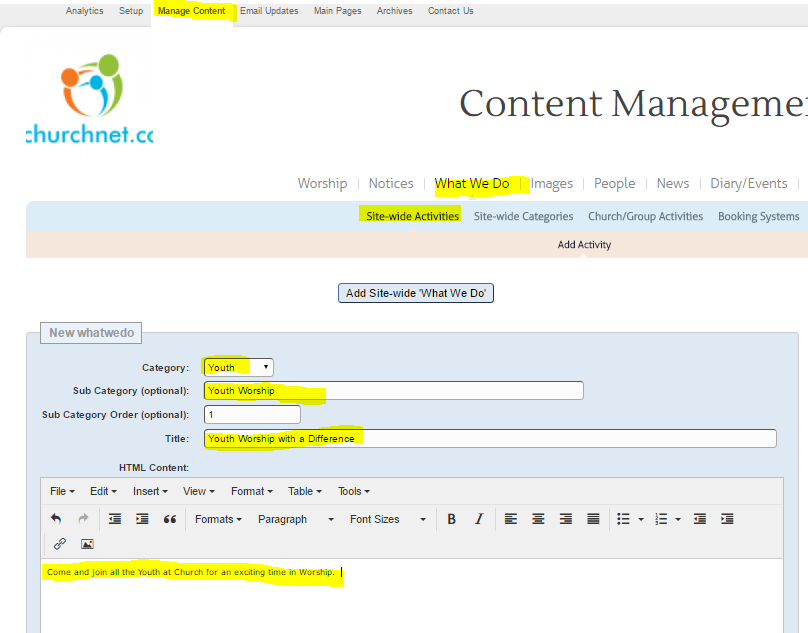Open the Category dropdown showing Youth
Viewport: 808px width, 633px height.
pos(238,367)
